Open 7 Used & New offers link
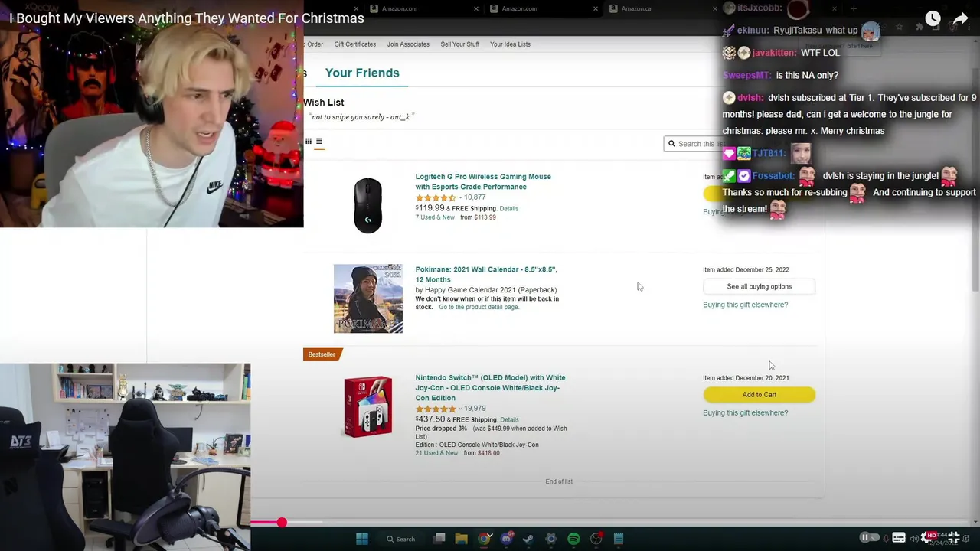 point(435,217)
